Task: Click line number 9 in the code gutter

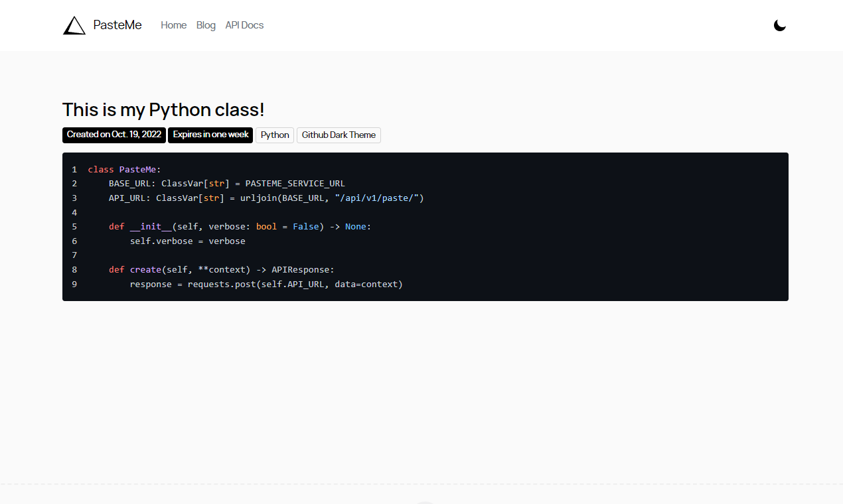Action: [x=74, y=284]
